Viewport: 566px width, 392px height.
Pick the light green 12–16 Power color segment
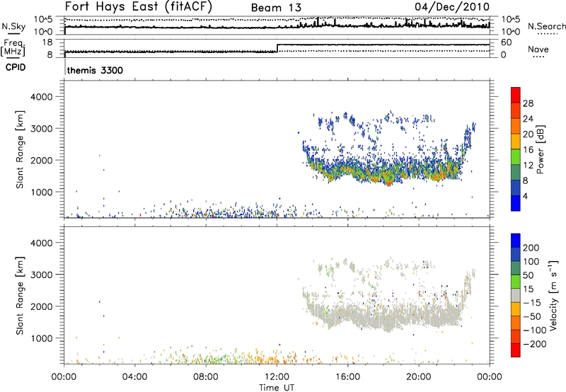pos(516,156)
